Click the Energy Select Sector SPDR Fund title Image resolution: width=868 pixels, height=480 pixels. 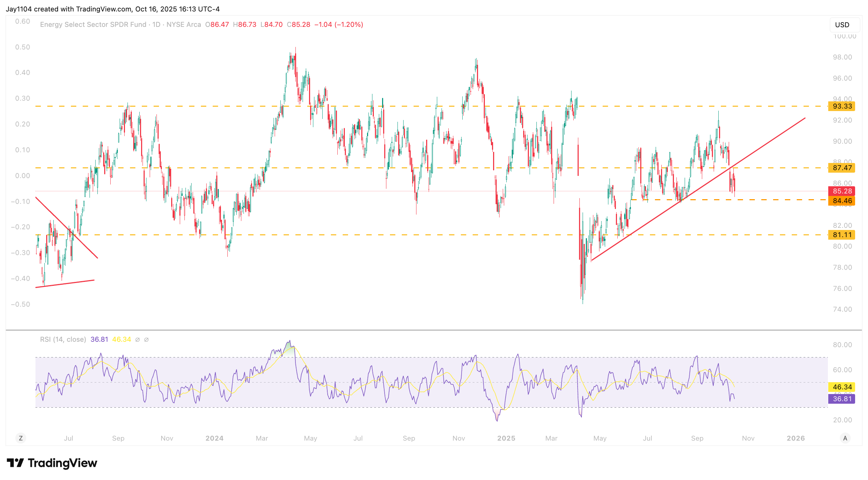pos(93,24)
